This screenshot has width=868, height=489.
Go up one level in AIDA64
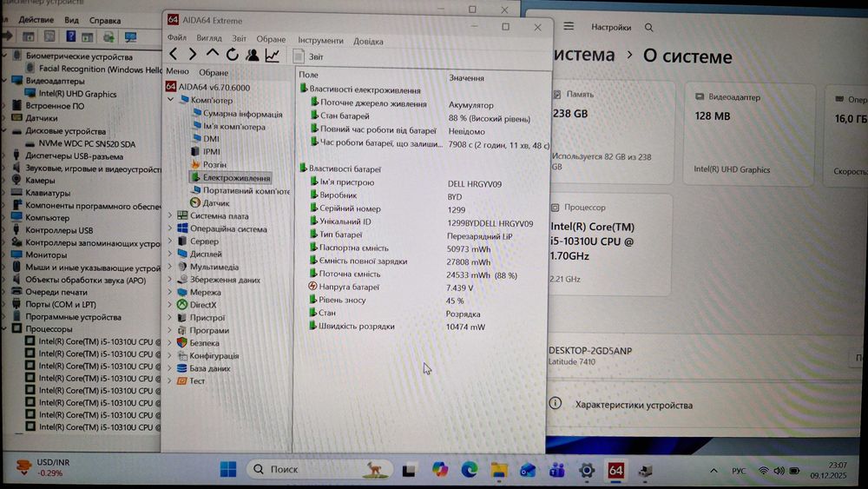coord(212,54)
